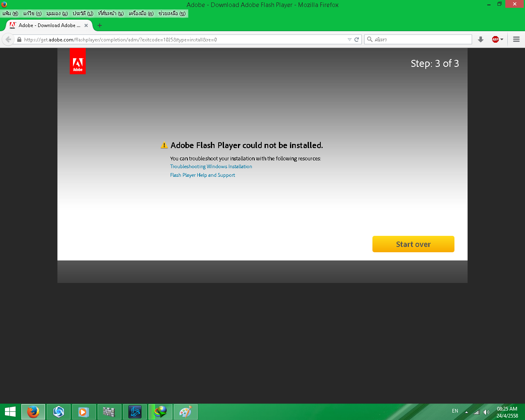Viewport: 525px width, 420px height.
Task: Open Windows Media Player from the taskbar
Action: [x=84, y=412]
